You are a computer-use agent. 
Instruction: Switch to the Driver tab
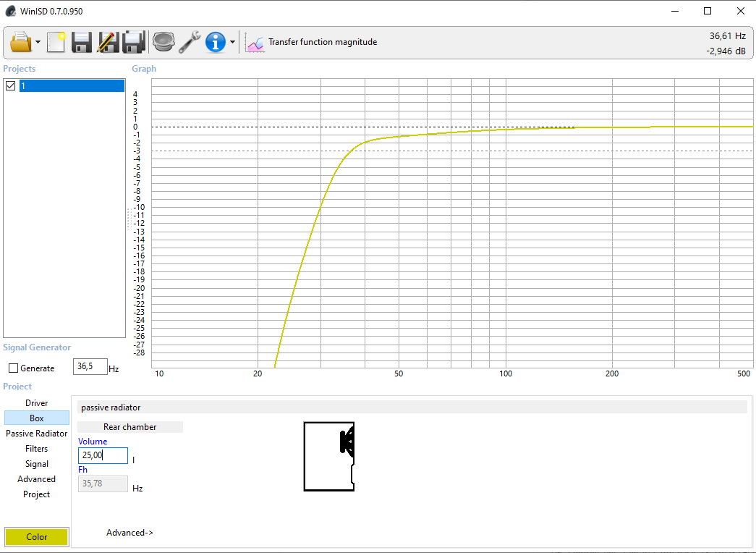click(37, 403)
